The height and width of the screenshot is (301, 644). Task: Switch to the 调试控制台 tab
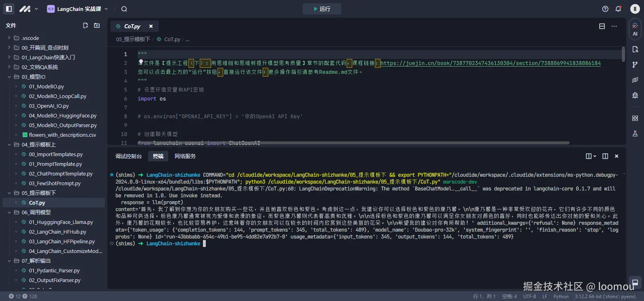pyautogui.click(x=128, y=156)
